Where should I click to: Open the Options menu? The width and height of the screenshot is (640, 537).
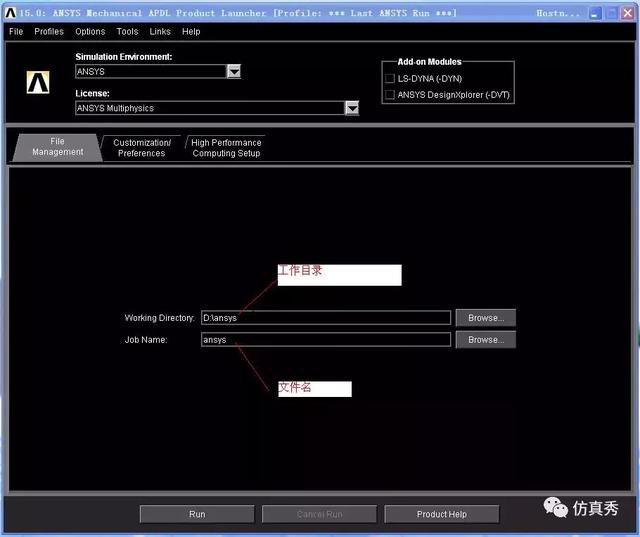(90, 31)
